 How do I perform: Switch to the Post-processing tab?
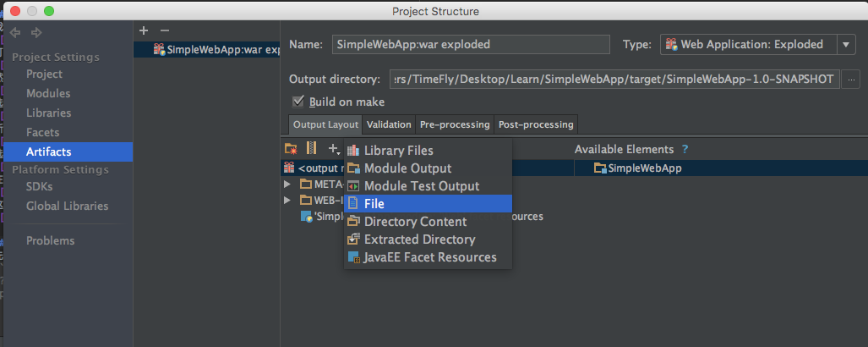(x=536, y=124)
